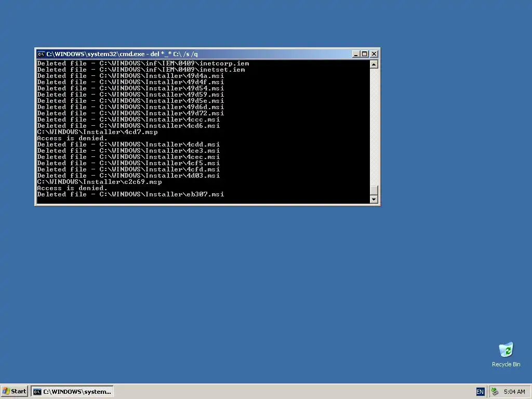Click the line with inetcorp.iem
532x399 pixels.
143,63
